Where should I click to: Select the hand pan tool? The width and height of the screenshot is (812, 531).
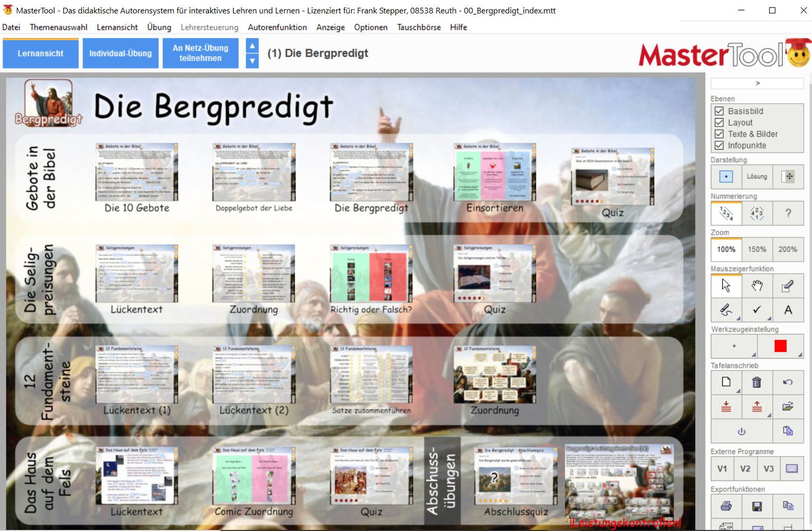point(757,286)
